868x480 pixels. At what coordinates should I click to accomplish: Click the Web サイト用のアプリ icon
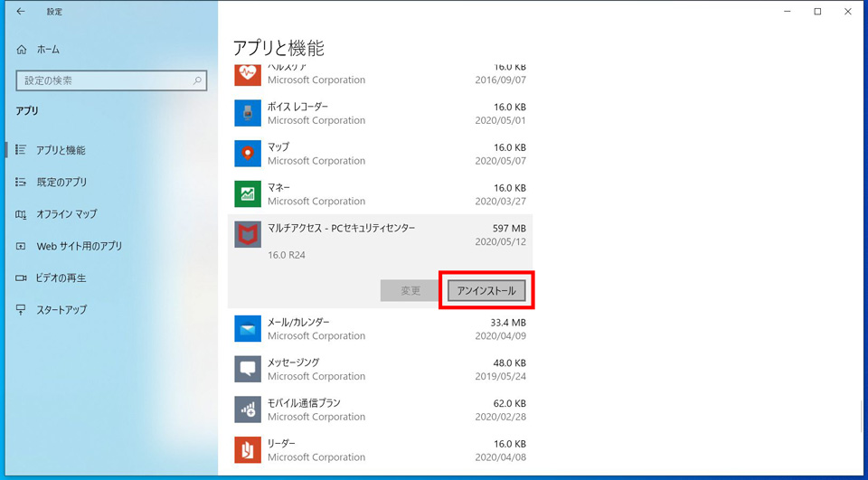tap(21, 246)
